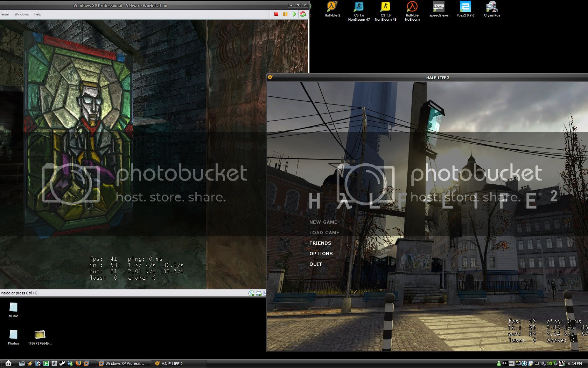
Task: Reset the virtual machine from the toolbar
Action: click(x=303, y=14)
